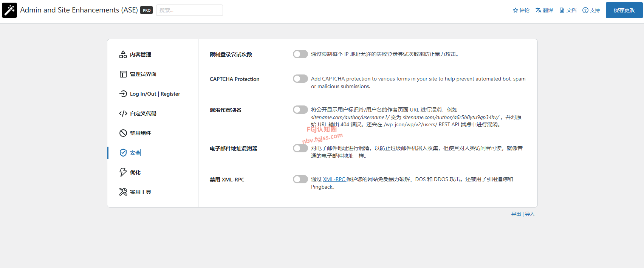Turn on the CAPTCHA Protection switch
644x268 pixels.
(300, 79)
